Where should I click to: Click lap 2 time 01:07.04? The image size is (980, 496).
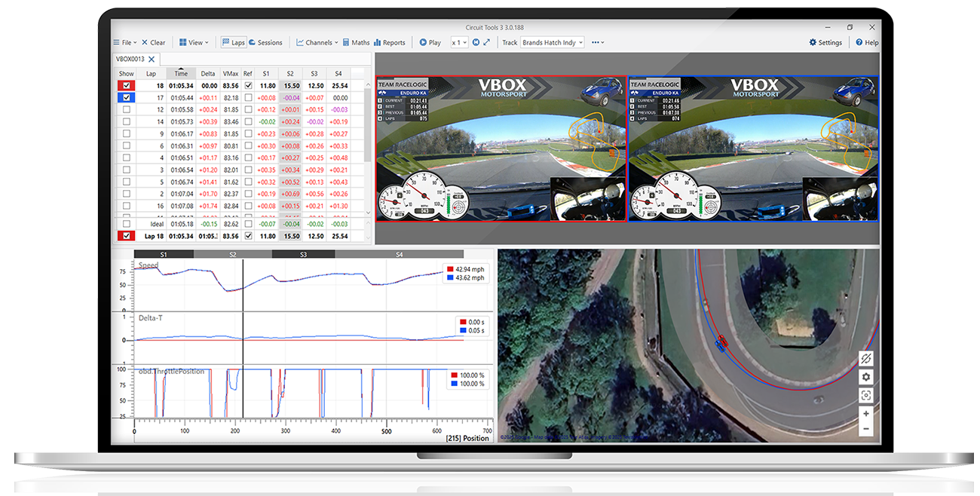[x=181, y=194]
